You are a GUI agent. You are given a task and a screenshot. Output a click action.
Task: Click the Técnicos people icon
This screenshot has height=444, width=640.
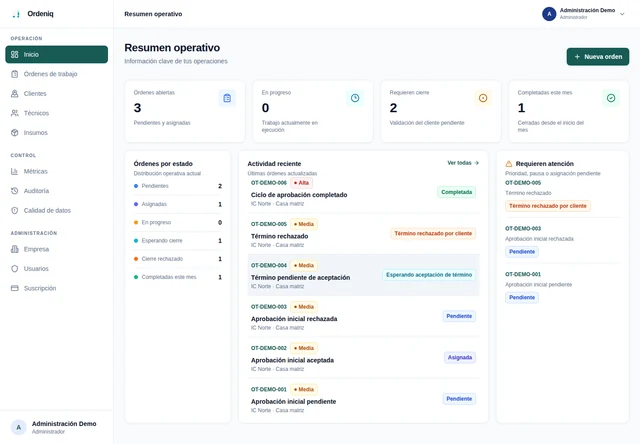(15, 113)
